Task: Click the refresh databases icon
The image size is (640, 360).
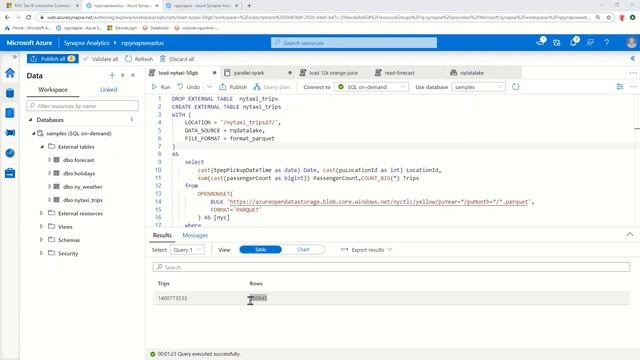Action: (x=516, y=87)
